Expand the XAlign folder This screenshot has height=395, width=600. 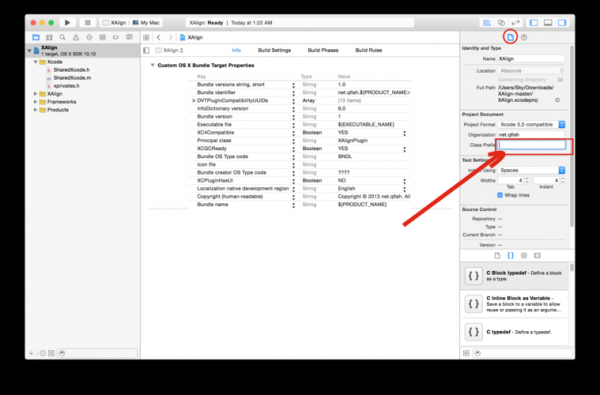click(x=36, y=93)
